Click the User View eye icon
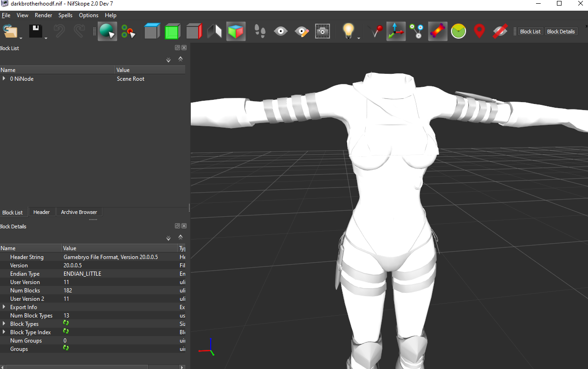 click(280, 32)
